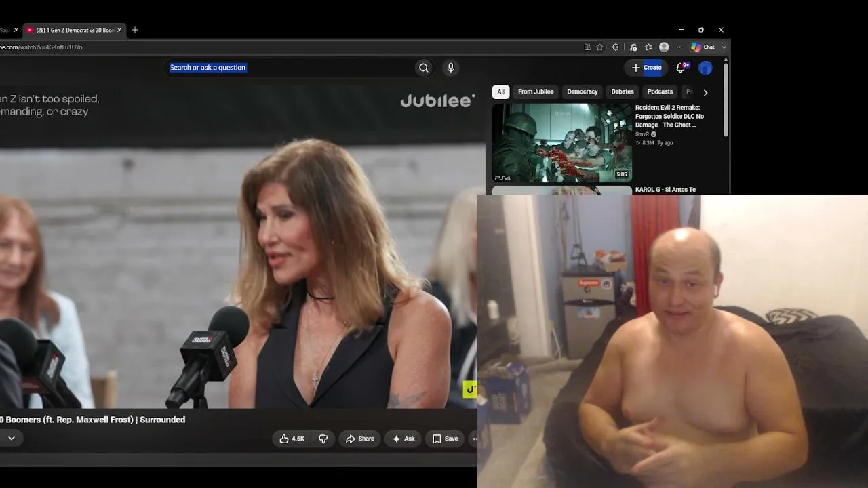The width and height of the screenshot is (868, 488).
Task: Dislike the video with the thumbs-down icon
Action: click(323, 439)
